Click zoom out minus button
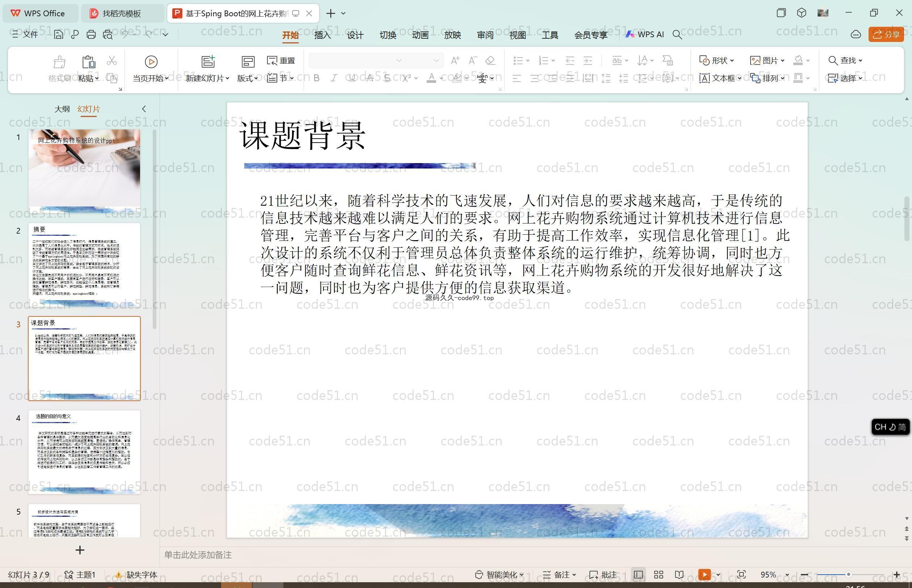 (804, 575)
